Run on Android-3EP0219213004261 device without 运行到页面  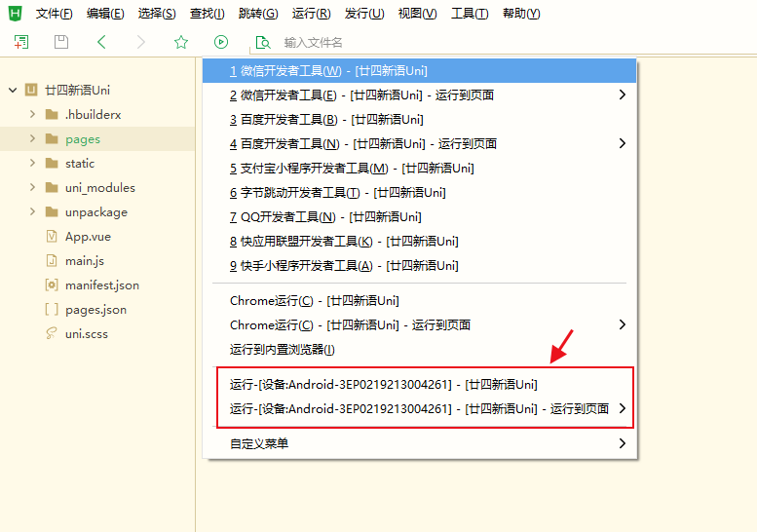click(420, 384)
